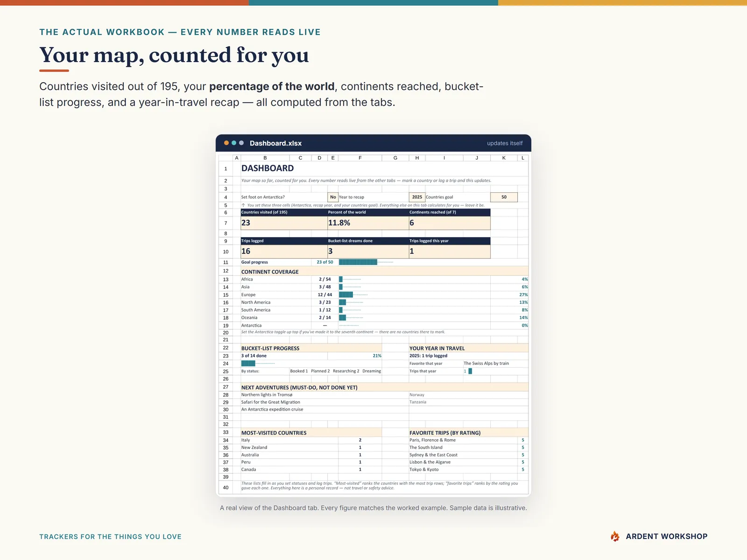Viewport: 747px width, 560px height.
Task: Click the bucket-list dreams done value 3
Action: [x=330, y=251]
